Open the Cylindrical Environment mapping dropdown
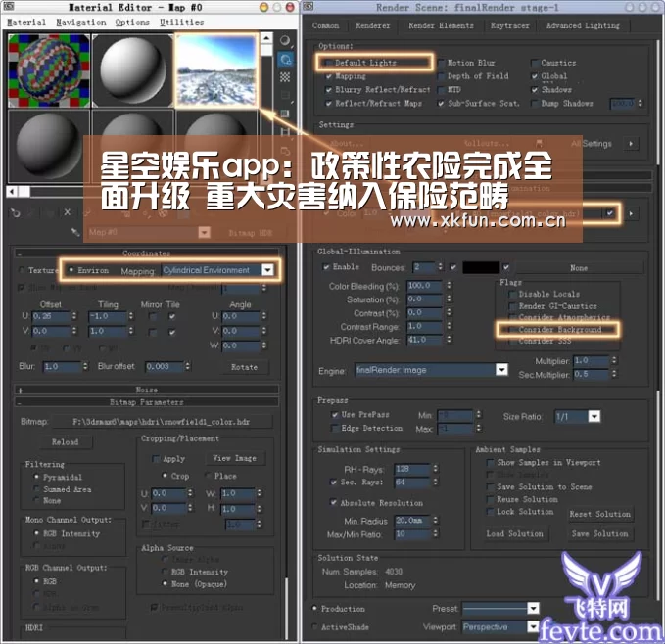This screenshot has width=665, height=644. click(268, 270)
